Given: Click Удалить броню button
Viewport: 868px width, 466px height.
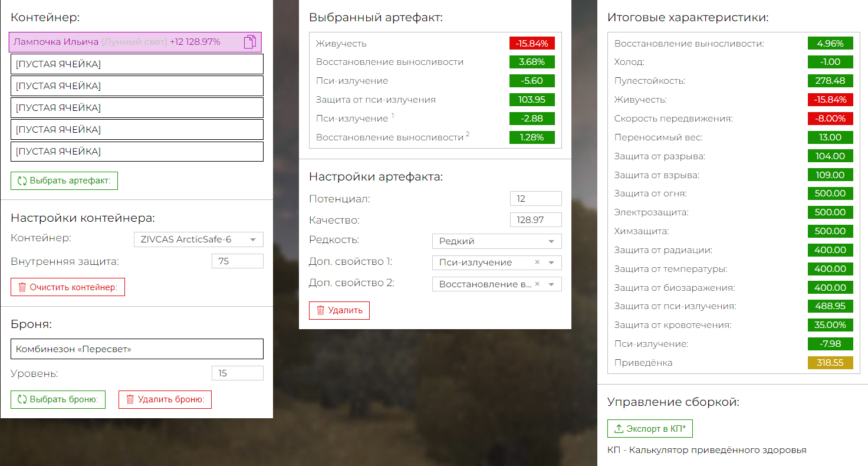Looking at the screenshot, I should point(165,399).
